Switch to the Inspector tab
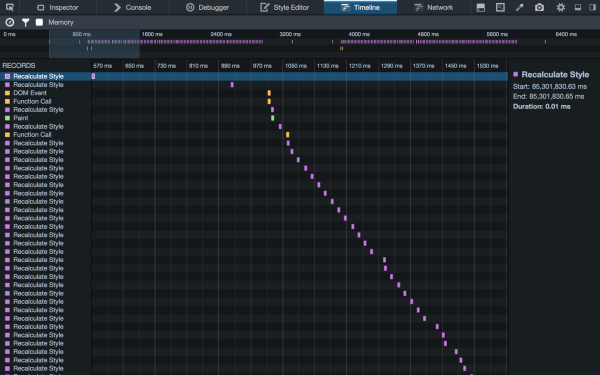 click(x=57, y=7)
